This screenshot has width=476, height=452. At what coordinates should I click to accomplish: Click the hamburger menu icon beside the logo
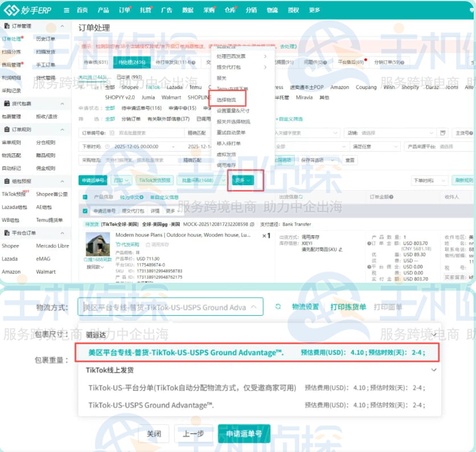pyautogui.click(x=67, y=10)
